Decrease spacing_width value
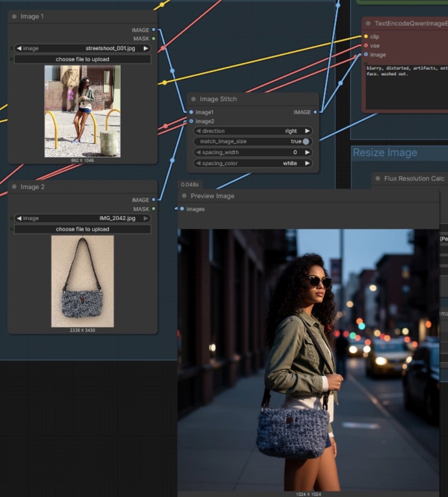Image resolution: width=448 pixels, height=497 pixels. pos(198,152)
